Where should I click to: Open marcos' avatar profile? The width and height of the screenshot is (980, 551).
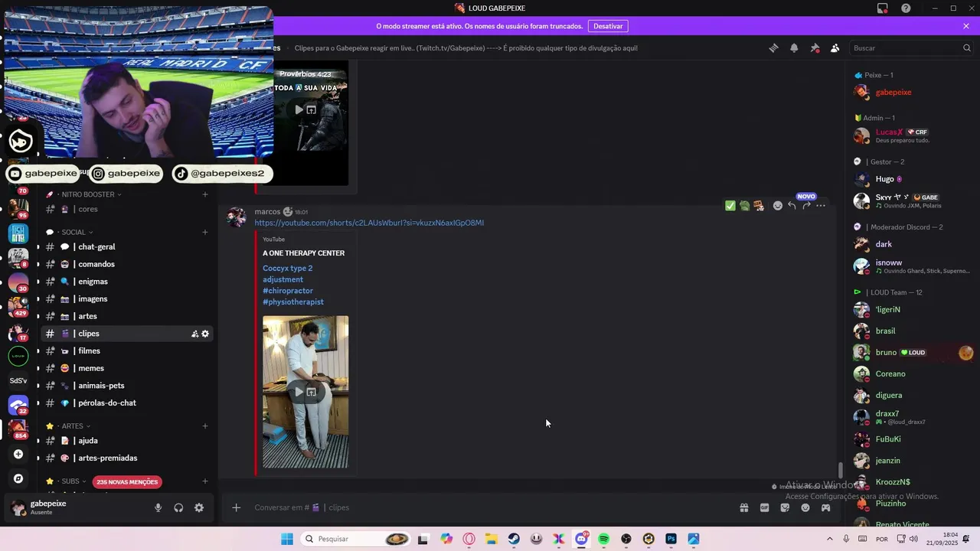(237, 217)
